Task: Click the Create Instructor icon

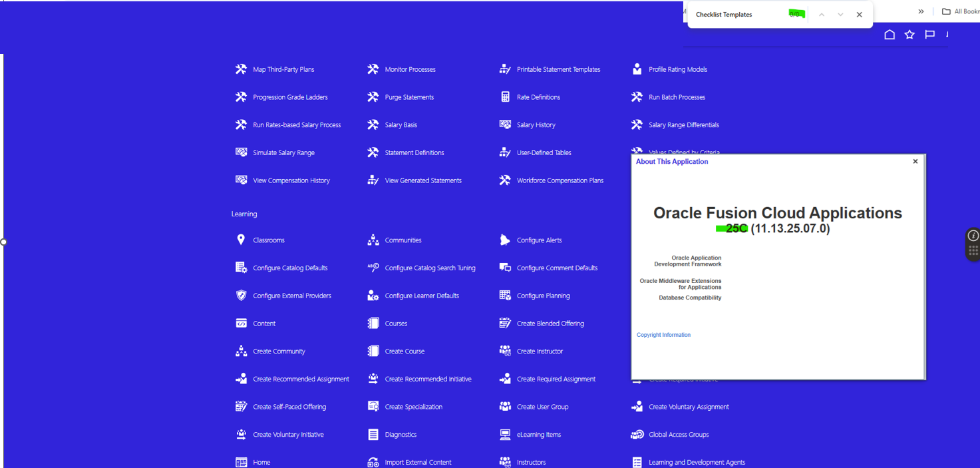Action: tap(505, 351)
